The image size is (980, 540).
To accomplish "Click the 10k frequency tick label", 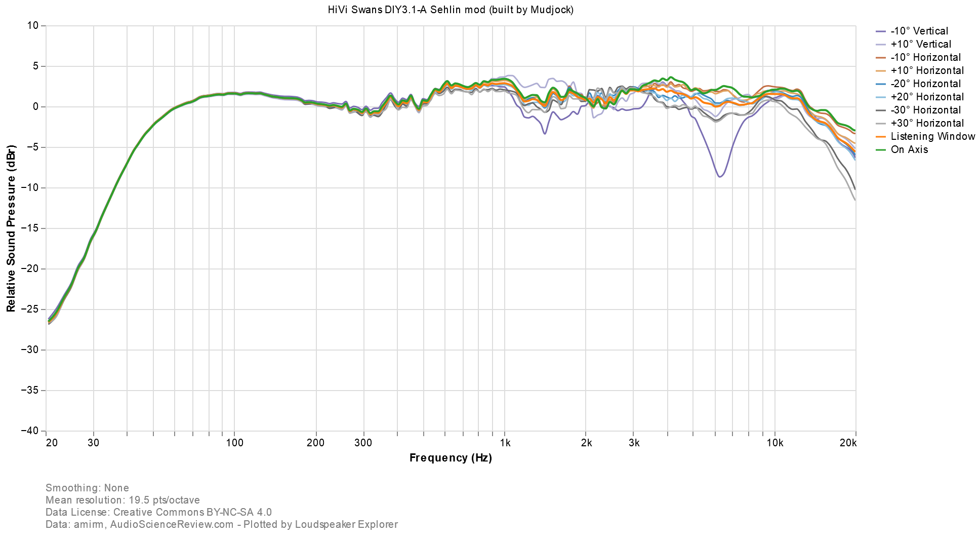I will [774, 443].
